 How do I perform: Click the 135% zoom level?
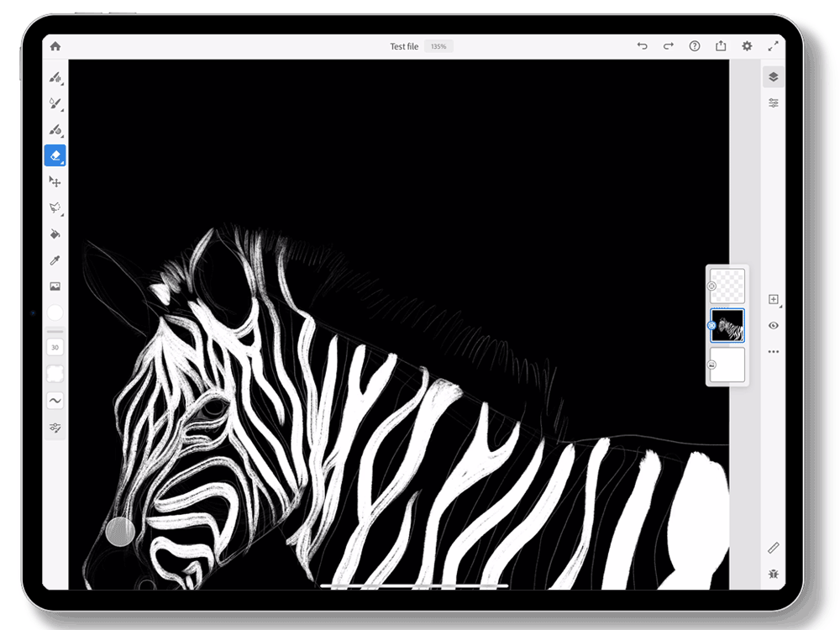coord(438,46)
